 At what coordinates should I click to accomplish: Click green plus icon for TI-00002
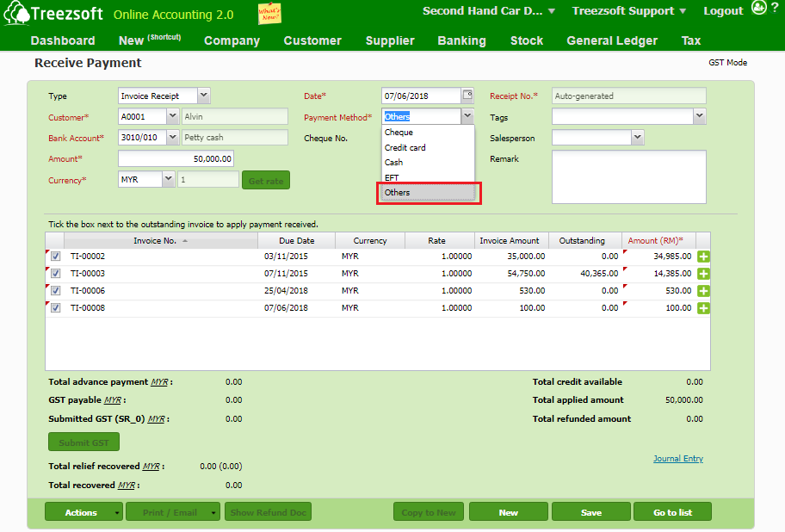tap(703, 257)
